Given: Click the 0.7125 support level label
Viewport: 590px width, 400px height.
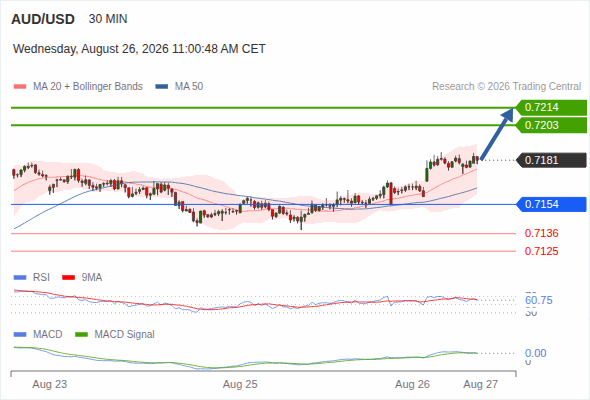Looking at the screenshot, I should click(x=541, y=251).
